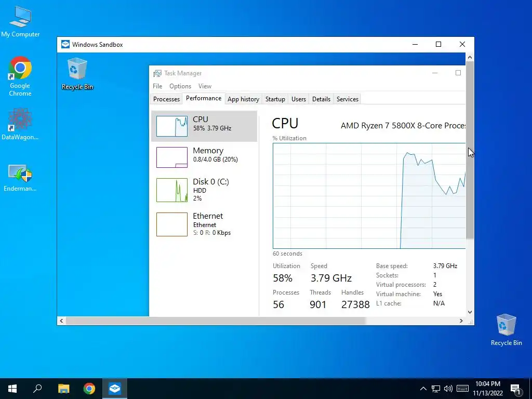Select Ethernet mini graph thumbnail
532x399 pixels.
click(x=172, y=224)
